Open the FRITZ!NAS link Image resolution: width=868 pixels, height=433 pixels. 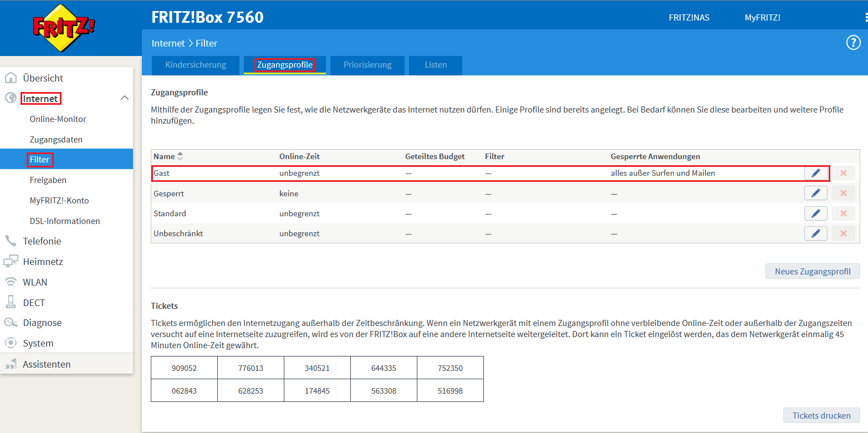[x=689, y=18]
